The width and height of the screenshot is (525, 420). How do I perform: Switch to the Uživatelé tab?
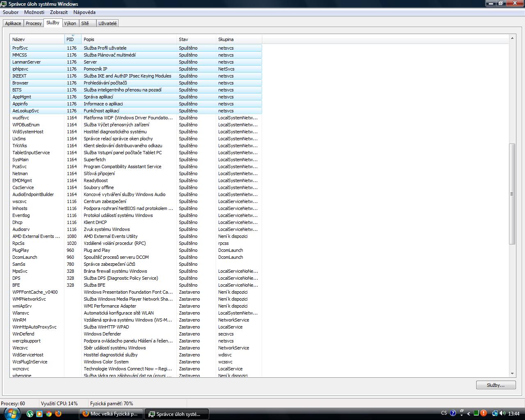(x=107, y=23)
